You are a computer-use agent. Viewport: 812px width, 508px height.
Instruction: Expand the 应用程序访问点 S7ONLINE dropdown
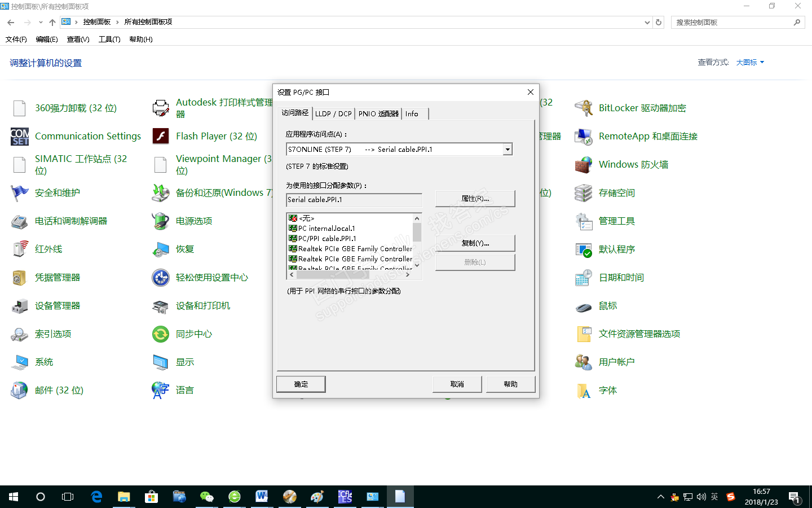pos(507,150)
